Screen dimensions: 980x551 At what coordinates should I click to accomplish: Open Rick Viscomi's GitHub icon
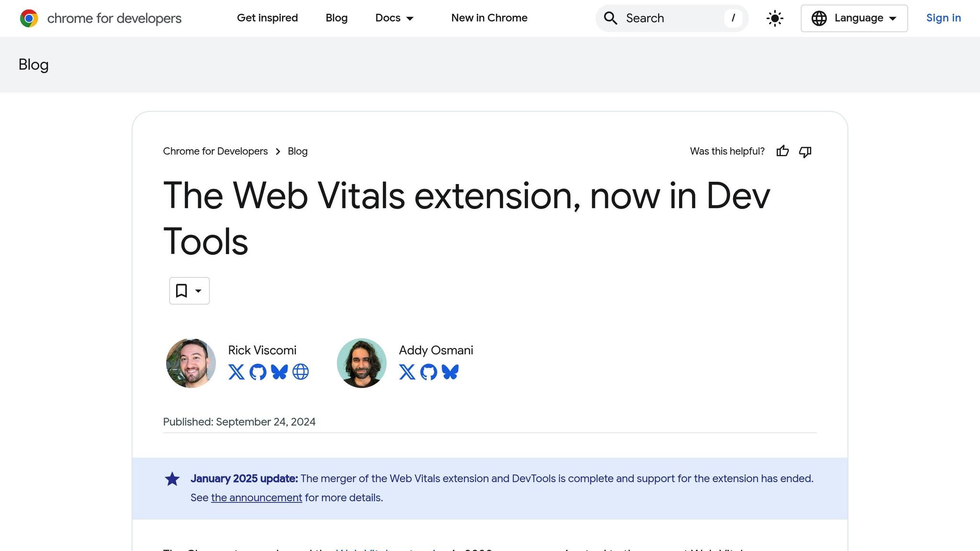tap(258, 372)
